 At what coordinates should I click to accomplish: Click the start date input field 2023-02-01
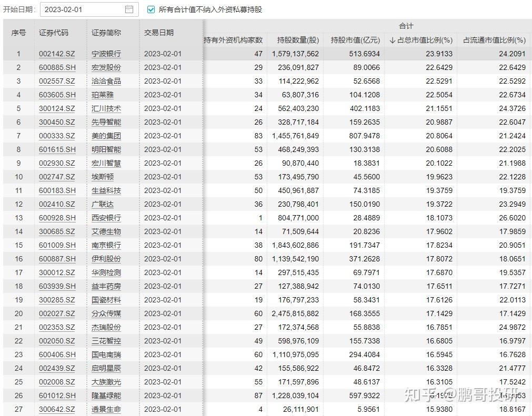point(89,9)
